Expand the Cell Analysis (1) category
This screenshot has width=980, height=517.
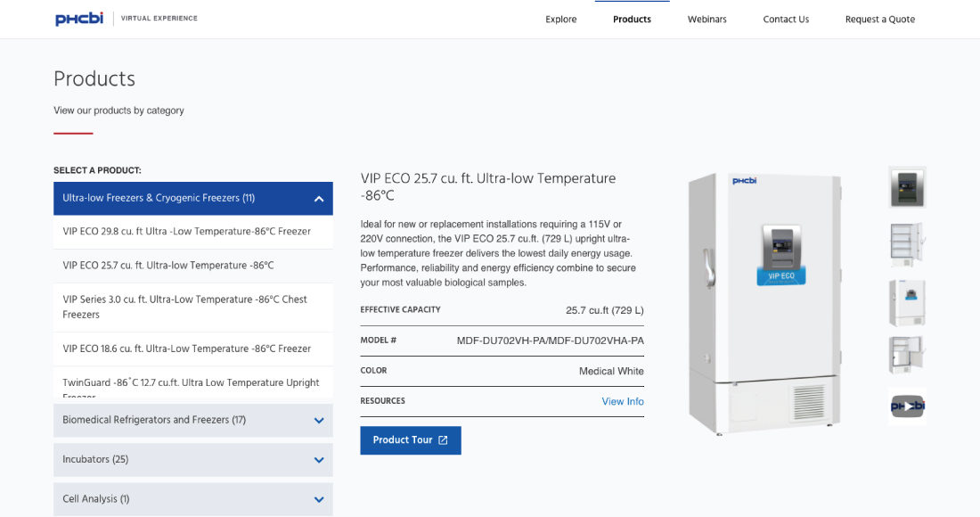click(x=318, y=500)
